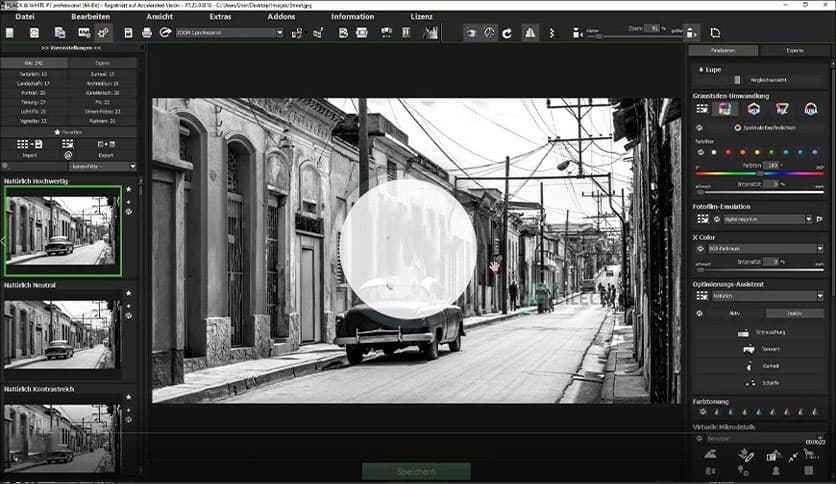Select the mirror/flip triangle icon
The height and width of the screenshot is (484, 836).
[530, 33]
